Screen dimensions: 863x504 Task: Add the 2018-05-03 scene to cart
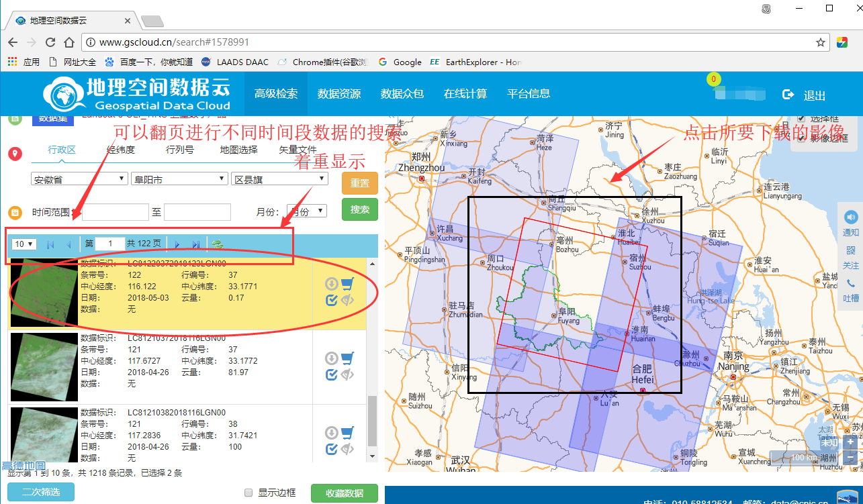(347, 284)
